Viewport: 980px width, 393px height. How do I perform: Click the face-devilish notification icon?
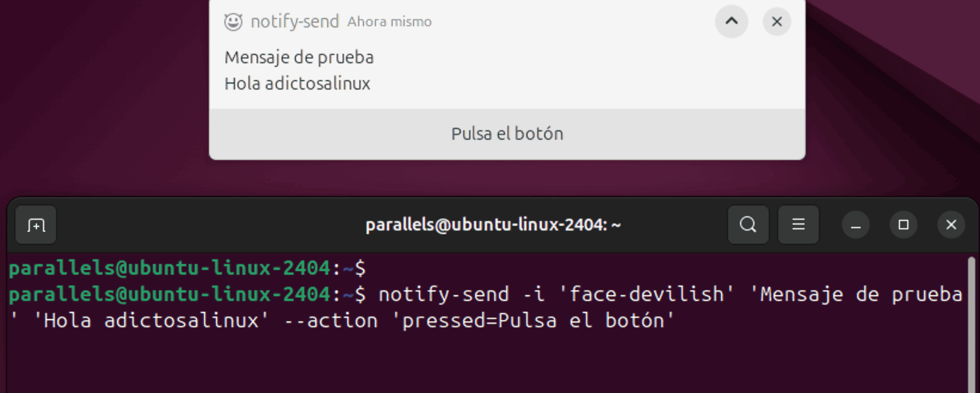click(233, 22)
